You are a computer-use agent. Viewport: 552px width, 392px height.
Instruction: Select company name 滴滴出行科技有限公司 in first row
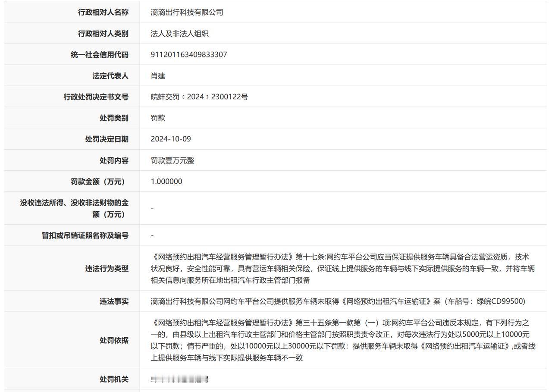(x=187, y=13)
